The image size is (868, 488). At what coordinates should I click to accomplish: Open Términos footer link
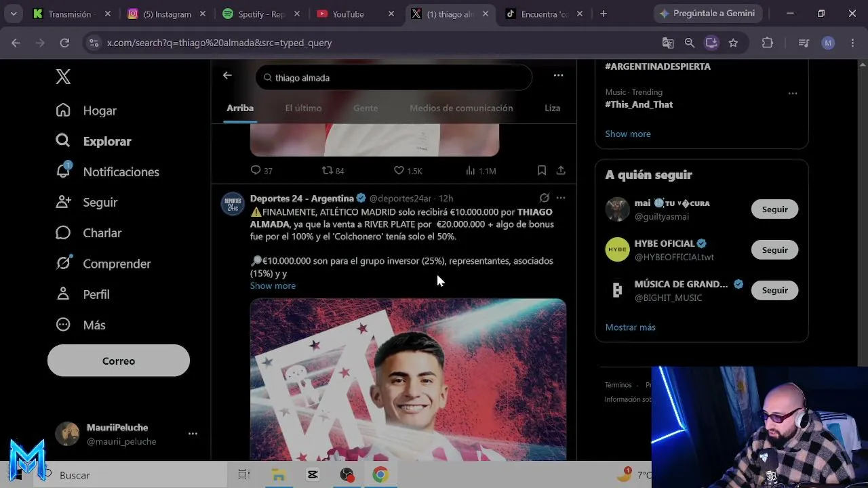click(x=618, y=385)
